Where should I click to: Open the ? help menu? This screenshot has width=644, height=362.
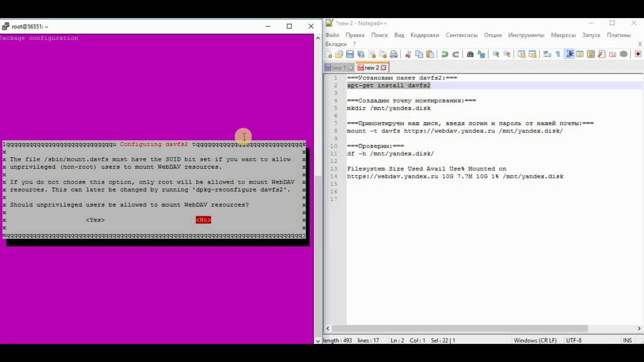(x=354, y=44)
